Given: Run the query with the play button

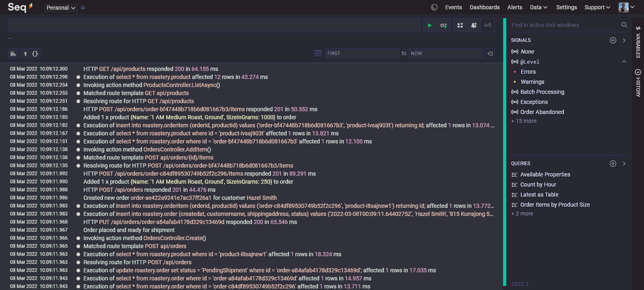Looking at the screenshot, I should 429,25.
